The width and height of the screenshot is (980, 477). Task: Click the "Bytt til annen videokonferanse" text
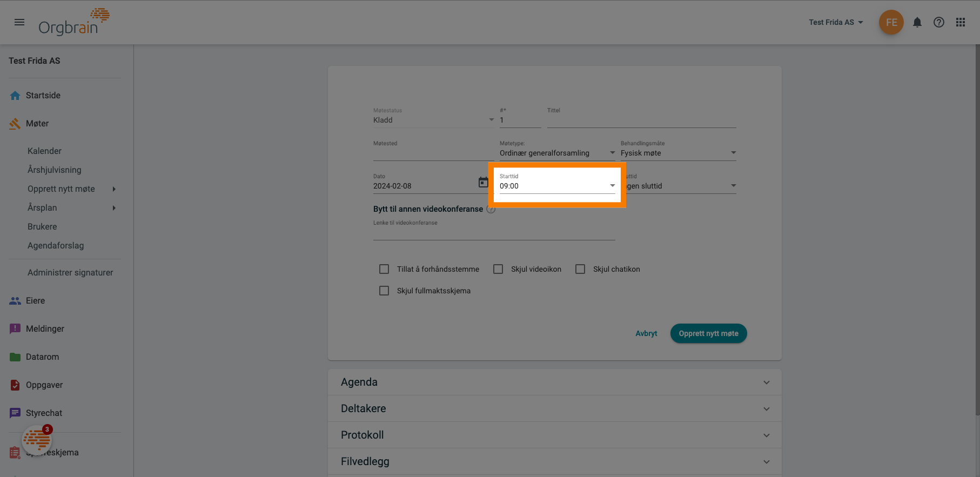pos(428,209)
